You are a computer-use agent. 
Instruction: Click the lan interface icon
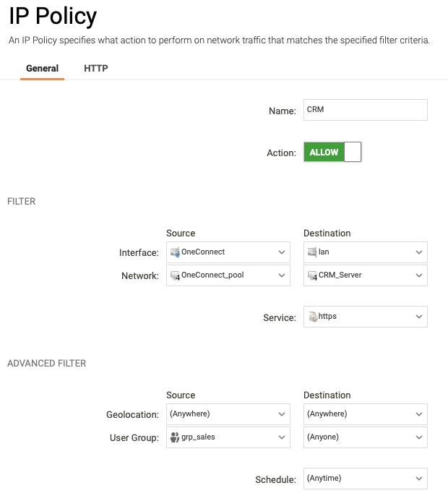[x=312, y=252]
